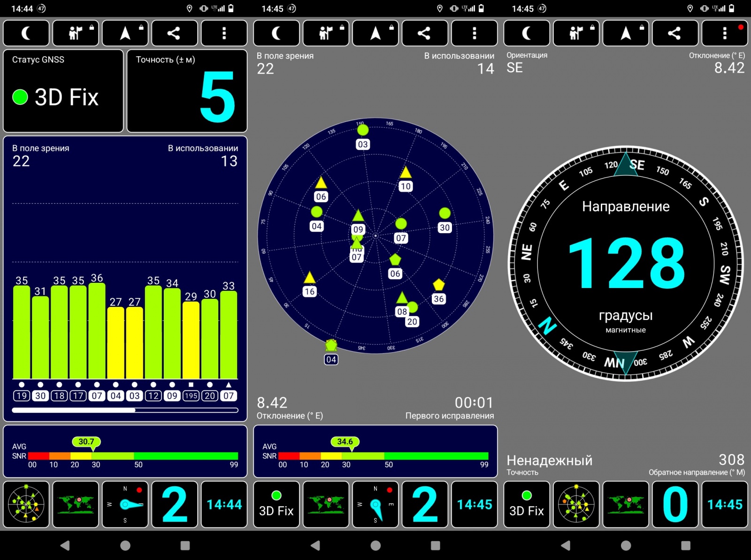
Task: Tap locked person icon on sky view screen
Action: pyautogui.click(x=326, y=33)
